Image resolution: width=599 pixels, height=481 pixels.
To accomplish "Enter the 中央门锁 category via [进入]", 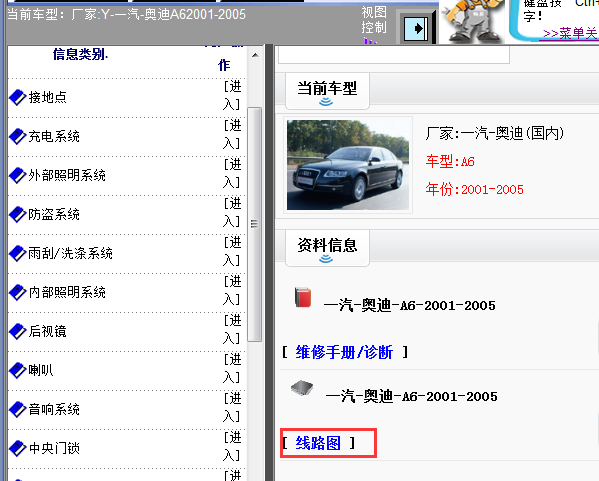I will (x=232, y=446).
